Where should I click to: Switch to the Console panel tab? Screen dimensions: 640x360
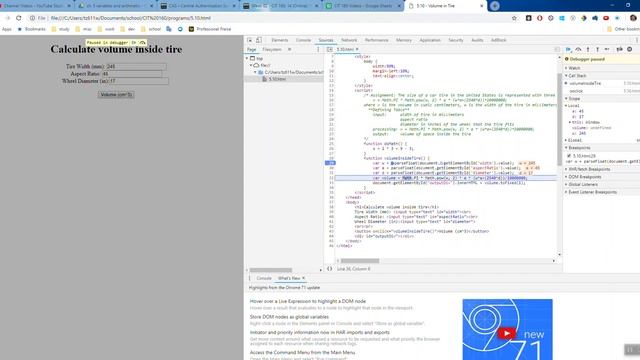[x=303, y=40]
